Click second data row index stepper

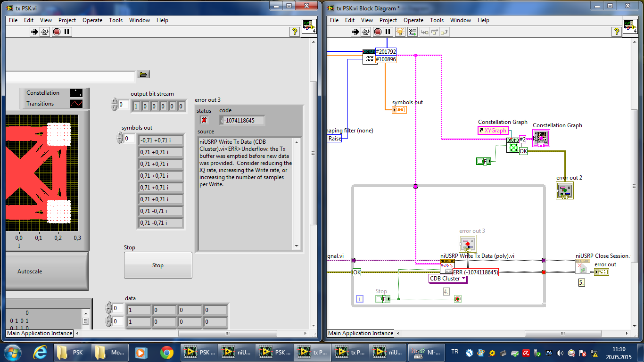tap(108, 321)
